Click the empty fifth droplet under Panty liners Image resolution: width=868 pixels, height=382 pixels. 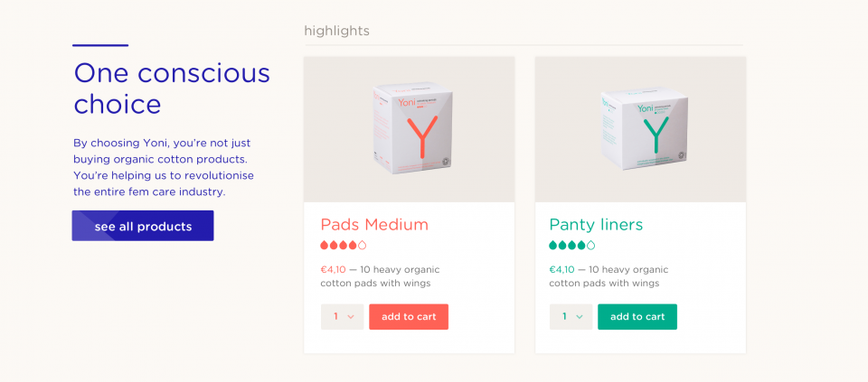coord(590,245)
